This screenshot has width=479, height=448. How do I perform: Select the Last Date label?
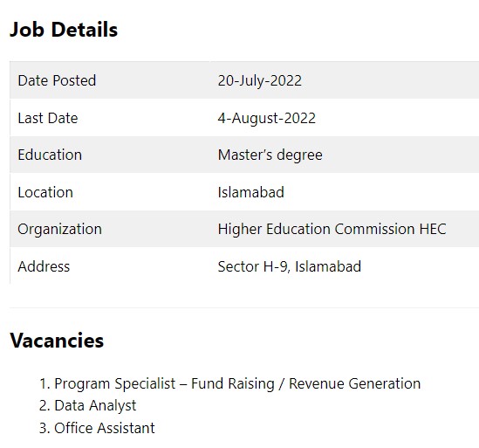(48, 118)
